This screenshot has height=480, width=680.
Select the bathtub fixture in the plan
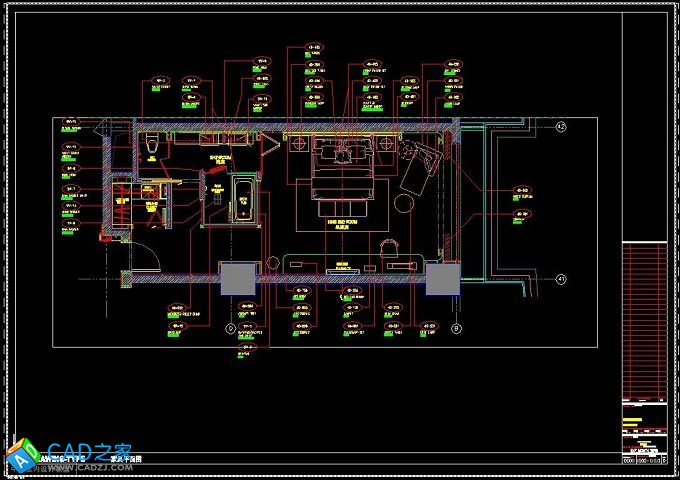pyautogui.click(x=242, y=198)
